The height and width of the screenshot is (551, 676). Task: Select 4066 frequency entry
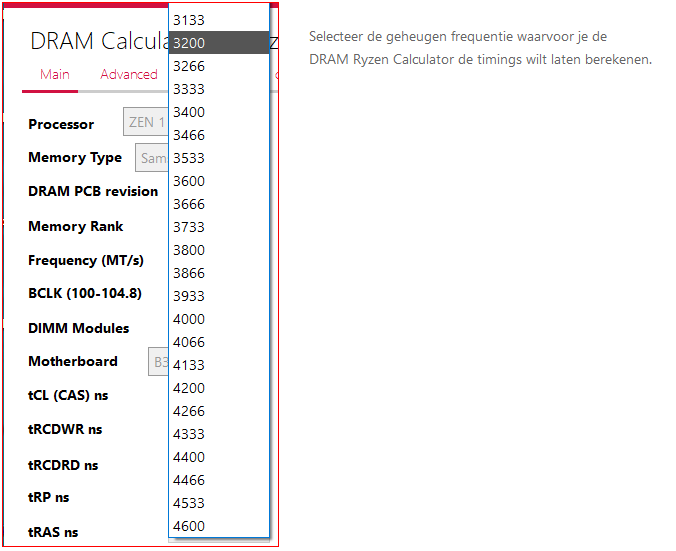point(219,342)
